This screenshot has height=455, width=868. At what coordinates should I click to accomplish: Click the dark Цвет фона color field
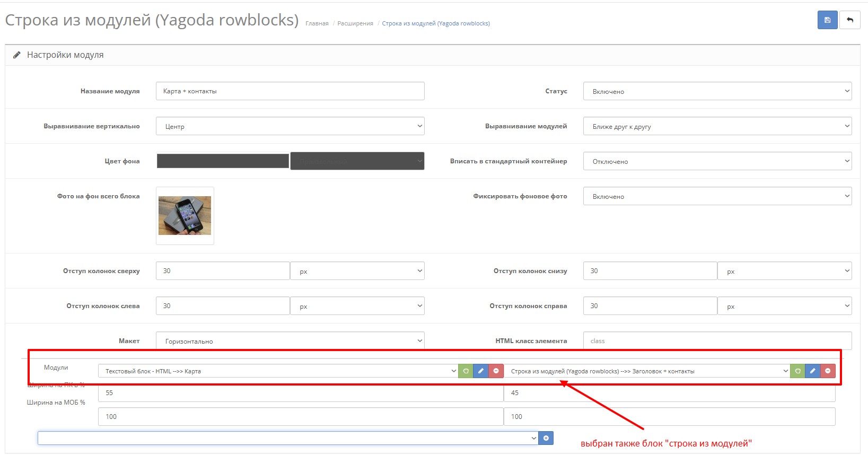[223, 161]
